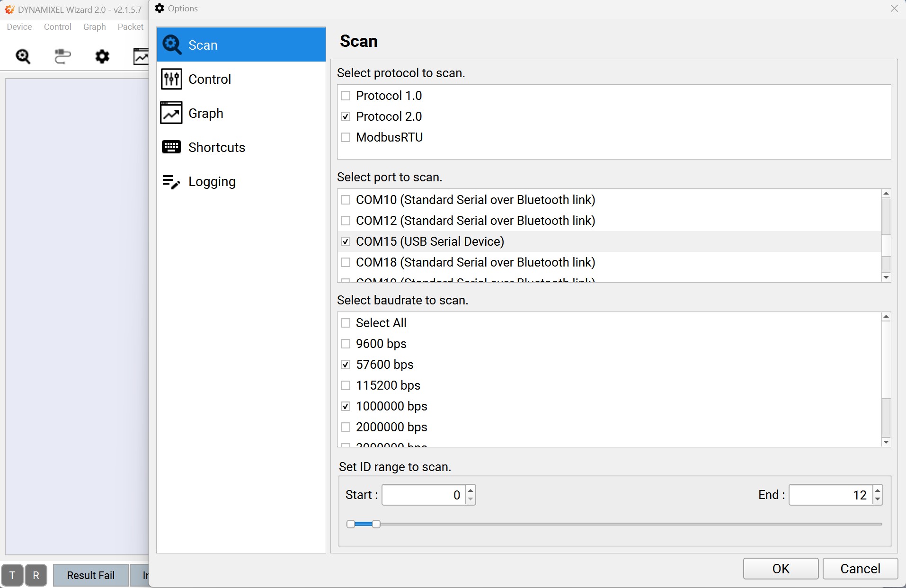Click baudrate list scroll-up arrow
The height and width of the screenshot is (588, 906).
pos(886,316)
